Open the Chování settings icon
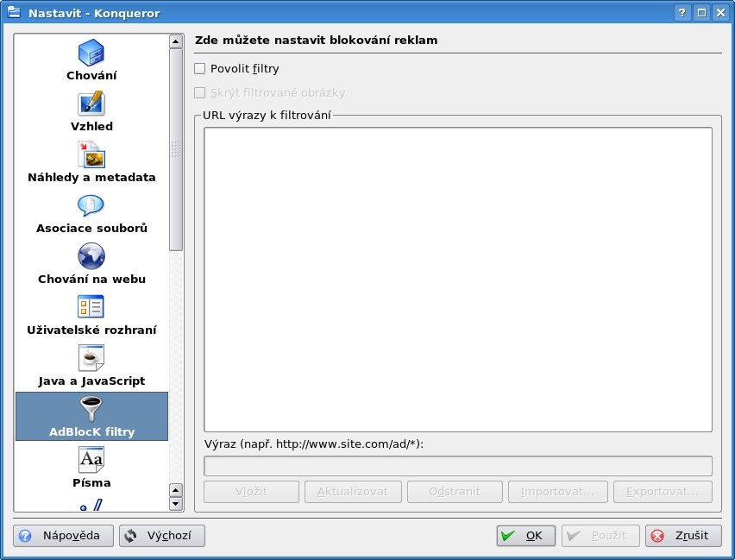The image size is (735, 560). (91, 53)
